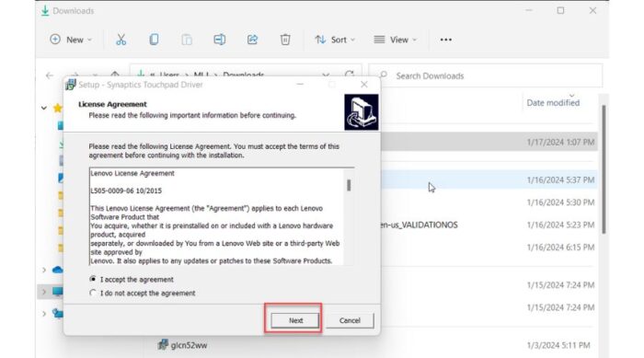The width and height of the screenshot is (644, 358).
Task: Click the Paste icon in Downloads toolbar
Action: point(187,40)
